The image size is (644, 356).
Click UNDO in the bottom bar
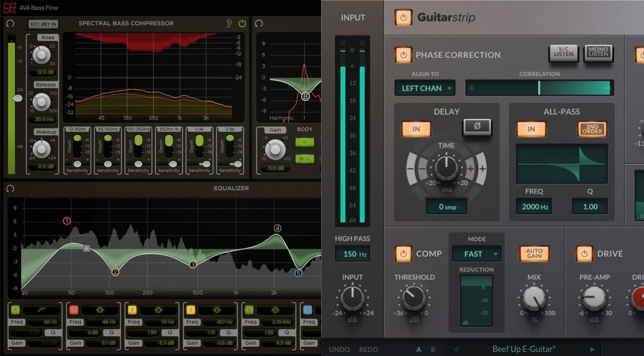point(339,349)
